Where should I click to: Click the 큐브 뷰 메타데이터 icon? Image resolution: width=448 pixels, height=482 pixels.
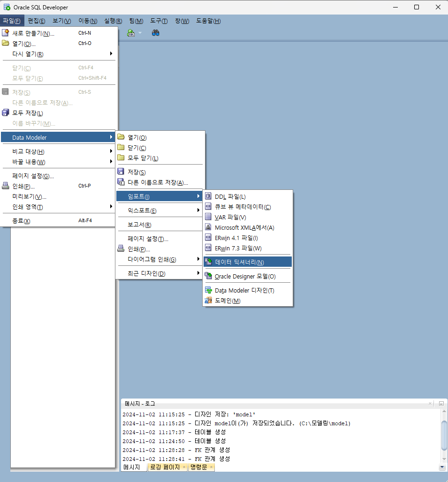(208, 206)
